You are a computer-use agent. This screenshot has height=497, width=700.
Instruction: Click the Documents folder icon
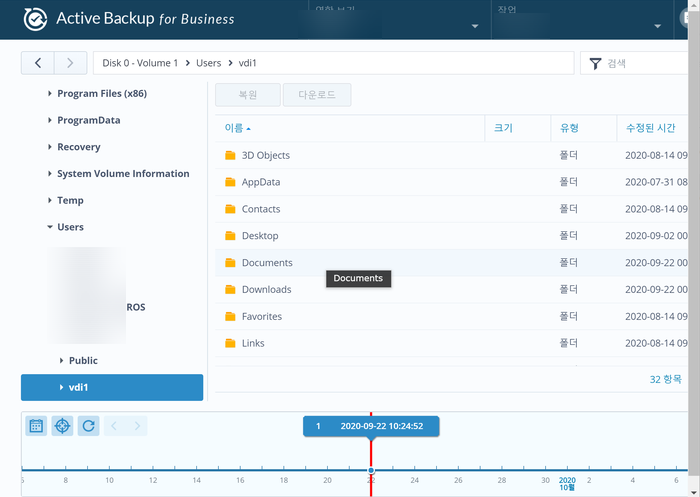coord(230,263)
